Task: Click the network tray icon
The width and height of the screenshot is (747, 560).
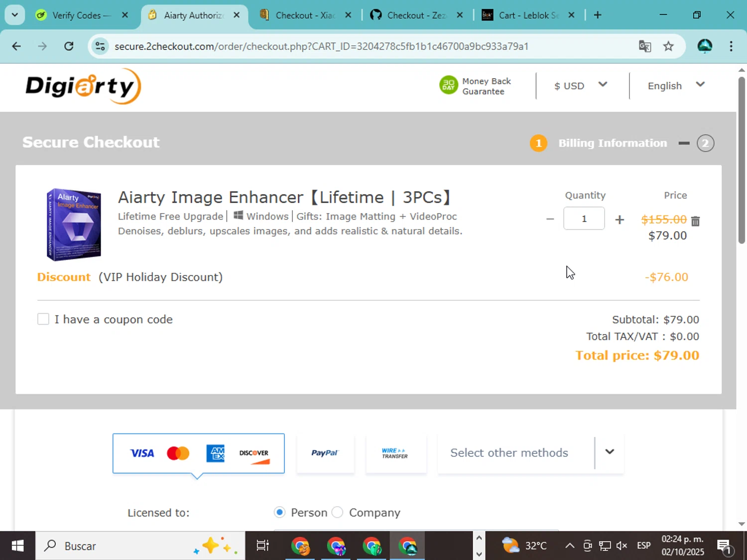Action: point(605,546)
